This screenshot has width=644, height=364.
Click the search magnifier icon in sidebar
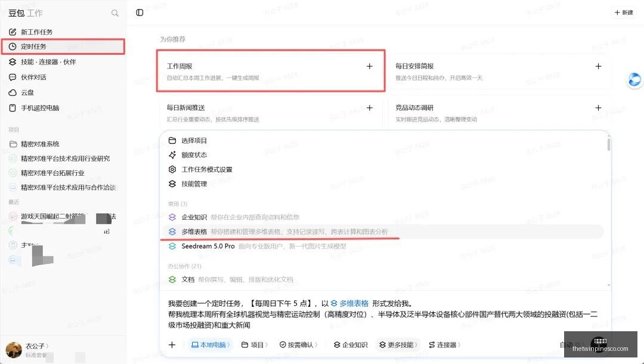[115, 13]
